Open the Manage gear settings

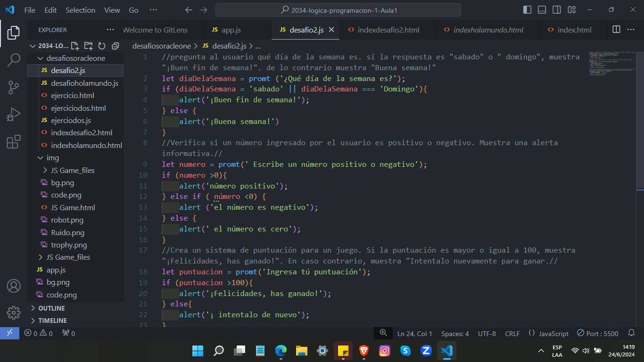[x=14, y=312]
